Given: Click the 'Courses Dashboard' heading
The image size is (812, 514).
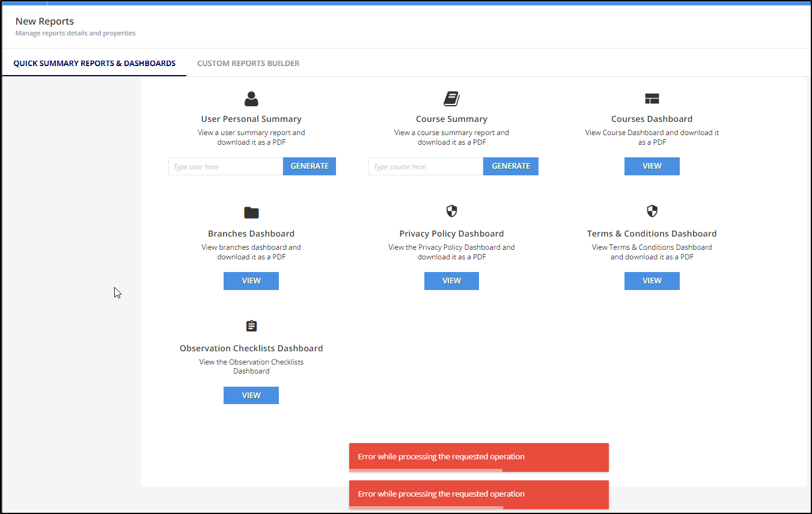Looking at the screenshot, I should [652, 119].
